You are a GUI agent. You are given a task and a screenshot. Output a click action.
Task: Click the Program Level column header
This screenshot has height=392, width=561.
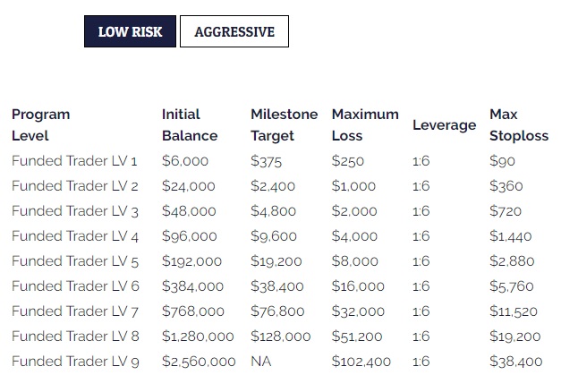point(41,125)
